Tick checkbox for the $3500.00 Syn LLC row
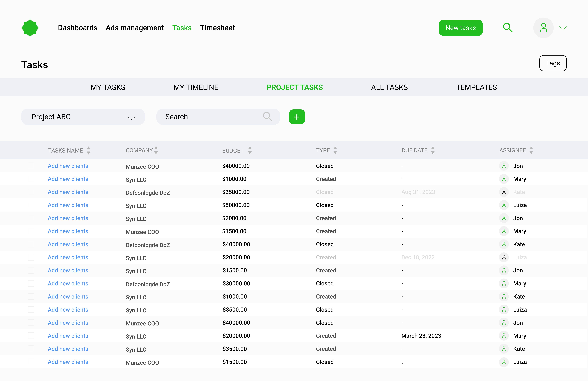This screenshot has width=588, height=381. click(31, 349)
